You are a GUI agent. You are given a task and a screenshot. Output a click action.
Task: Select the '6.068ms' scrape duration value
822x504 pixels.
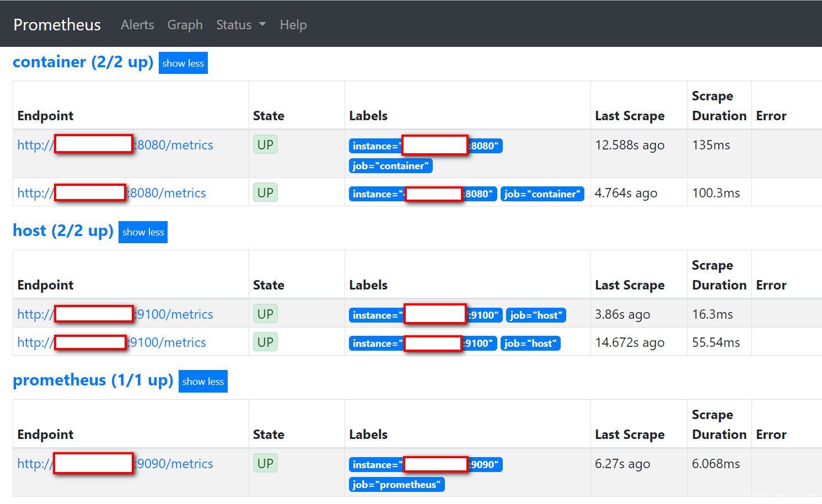(x=716, y=464)
